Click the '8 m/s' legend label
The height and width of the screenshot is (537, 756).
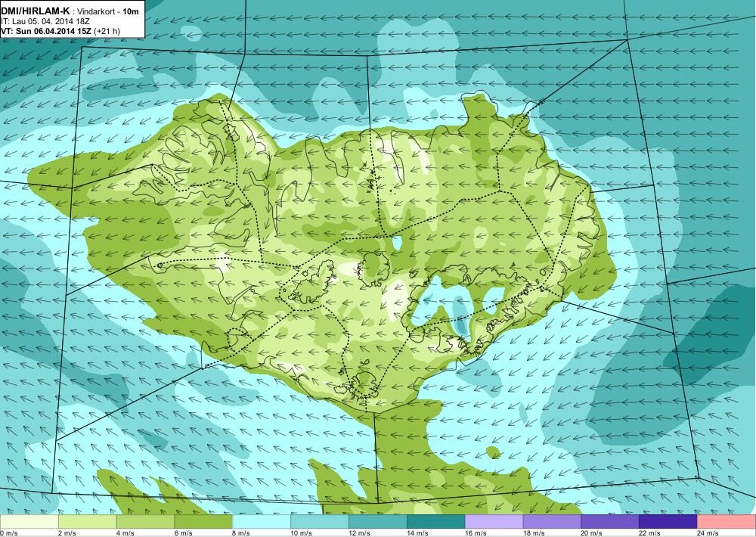(241, 533)
